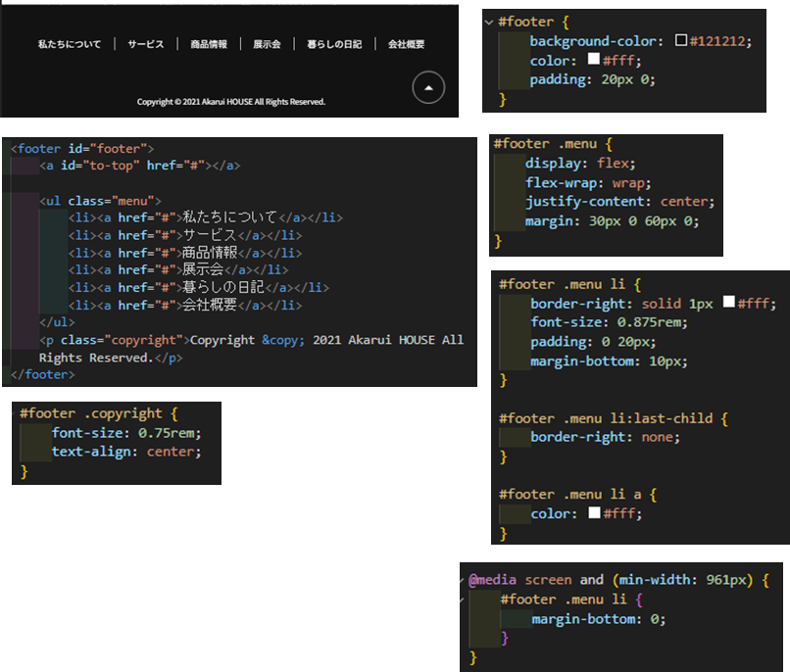Click the 'border-right: none;' line
This screenshot has height=672, width=790.
pyautogui.click(x=605, y=437)
